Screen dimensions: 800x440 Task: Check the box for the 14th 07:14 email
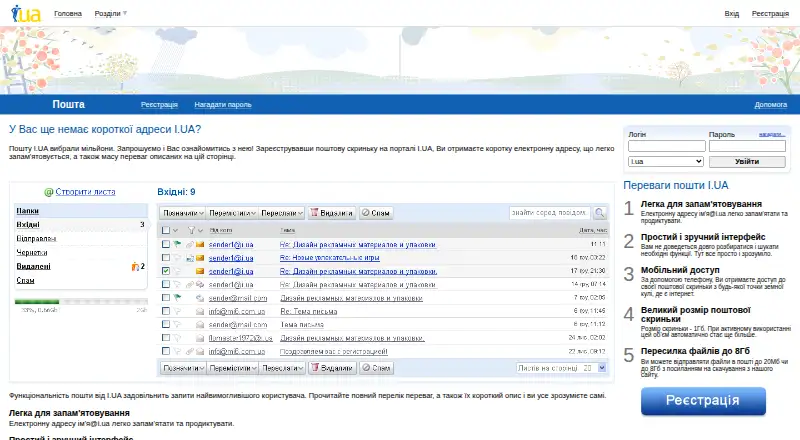point(166,284)
